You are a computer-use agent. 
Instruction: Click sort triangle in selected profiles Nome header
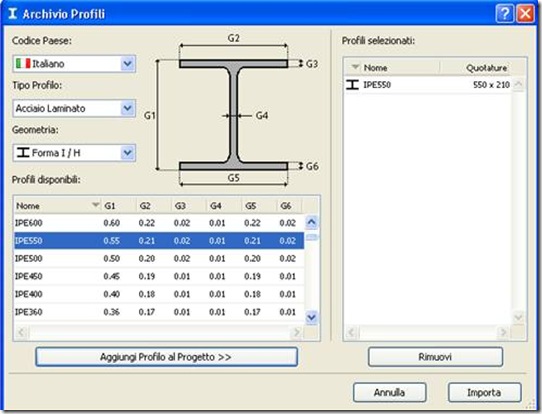pos(355,67)
